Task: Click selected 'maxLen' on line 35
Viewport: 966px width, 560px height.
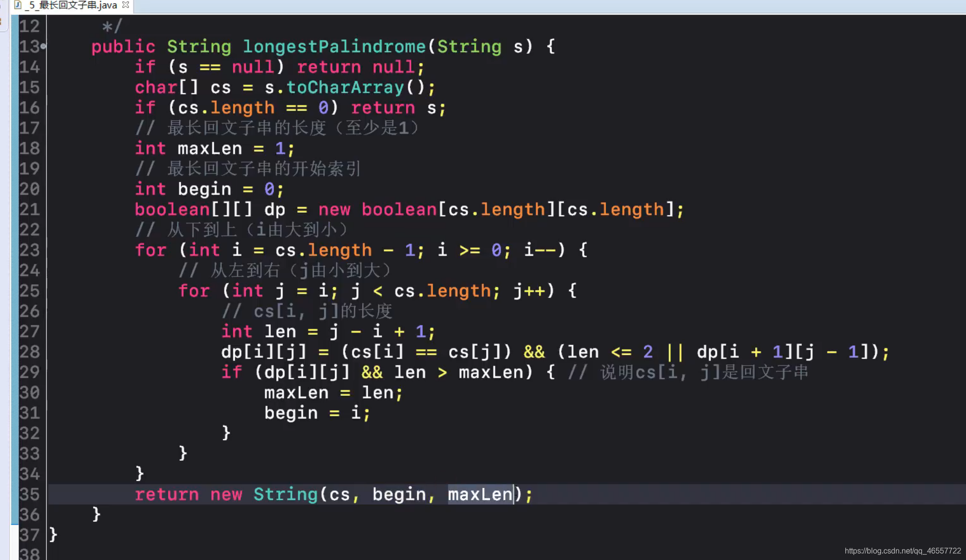Action: click(480, 494)
